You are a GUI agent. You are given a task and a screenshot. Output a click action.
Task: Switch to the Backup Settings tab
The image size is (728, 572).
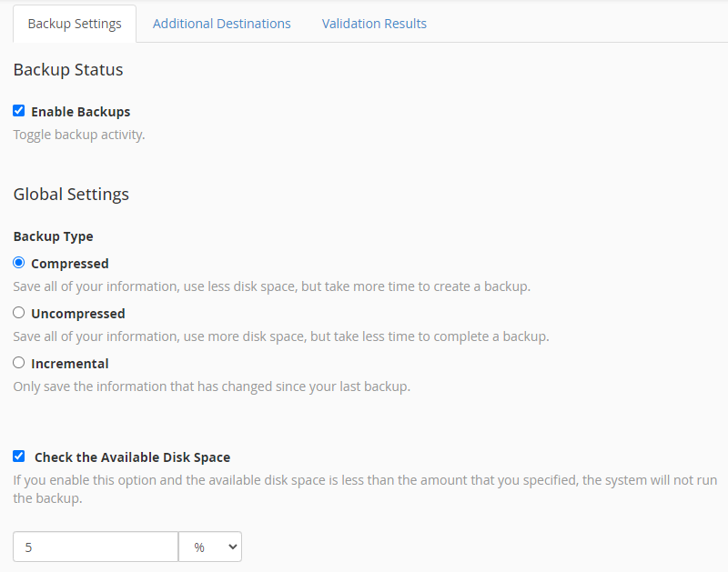[x=75, y=24]
